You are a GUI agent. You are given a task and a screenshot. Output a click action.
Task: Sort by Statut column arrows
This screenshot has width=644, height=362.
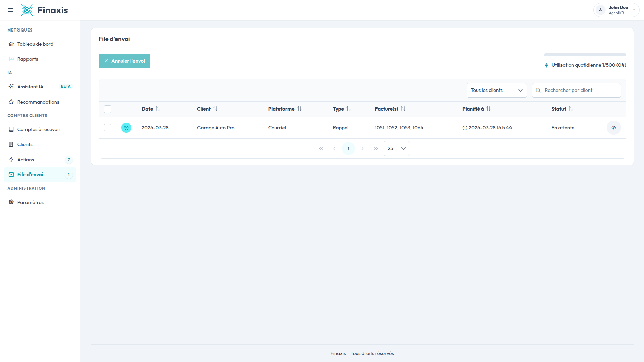pos(571,109)
